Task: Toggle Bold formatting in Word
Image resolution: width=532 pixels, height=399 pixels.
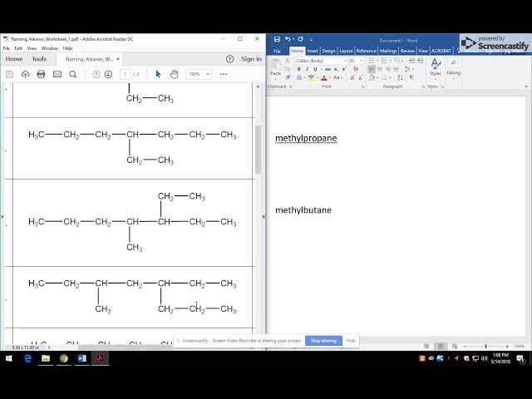Action: pyautogui.click(x=298, y=69)
